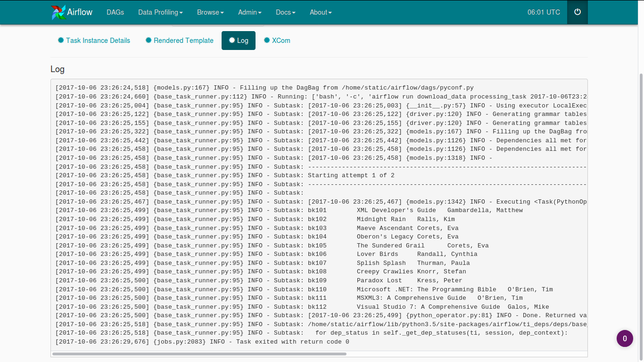Open the DAGs page
This screenshot has width=644, height=362.
[116, 12]
